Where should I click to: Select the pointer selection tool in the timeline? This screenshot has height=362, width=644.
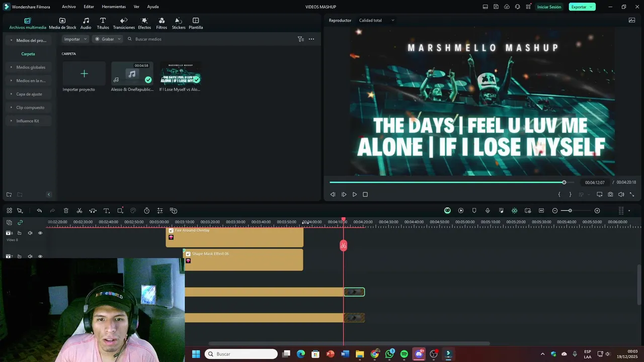point(20,211)
